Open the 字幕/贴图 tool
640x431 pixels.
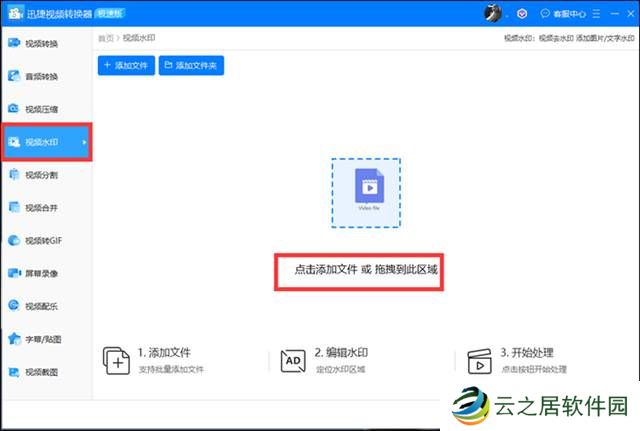point(40,339)
